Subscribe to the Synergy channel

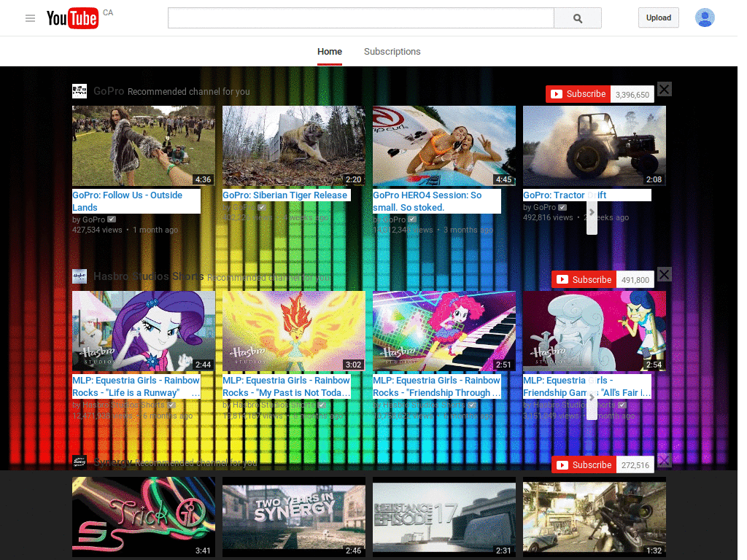pos(584,464)
